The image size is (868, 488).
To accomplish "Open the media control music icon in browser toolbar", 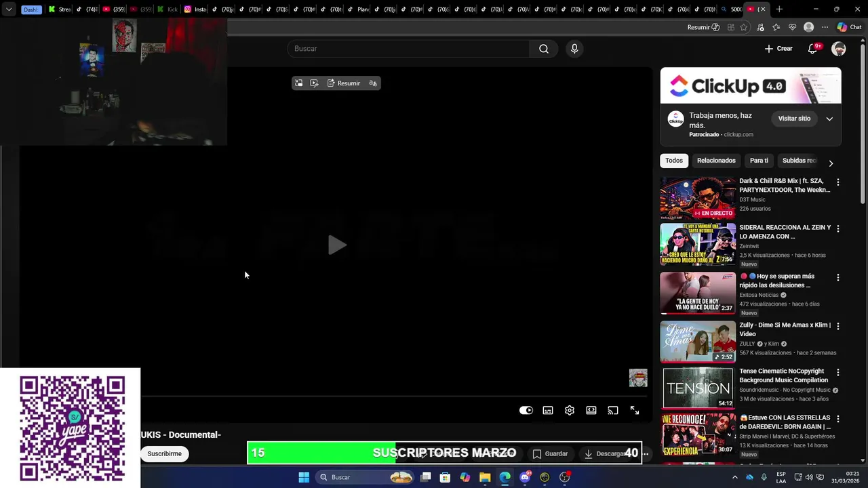I will (760, 27).
